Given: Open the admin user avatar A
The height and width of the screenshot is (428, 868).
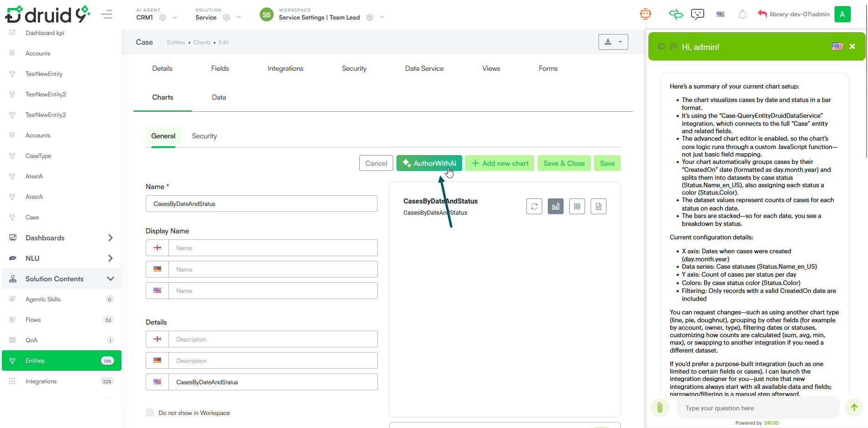Looking at the screenshot, I should coord(842,14).
